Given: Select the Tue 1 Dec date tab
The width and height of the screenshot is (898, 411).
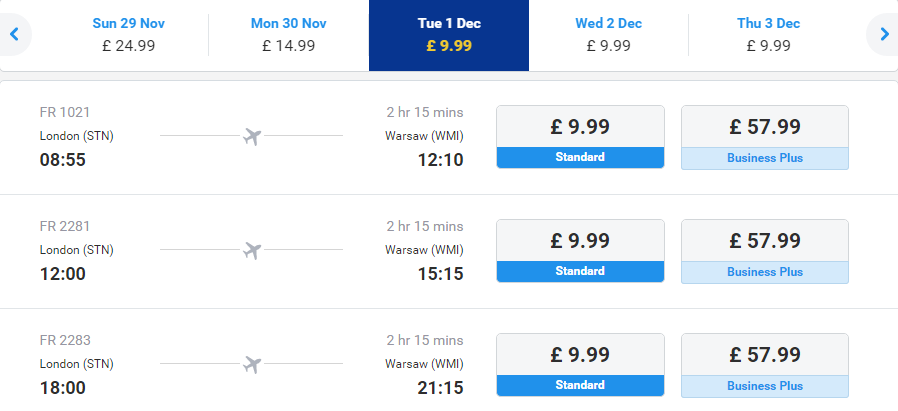Looking at the screenshot, I should [449, 35].
